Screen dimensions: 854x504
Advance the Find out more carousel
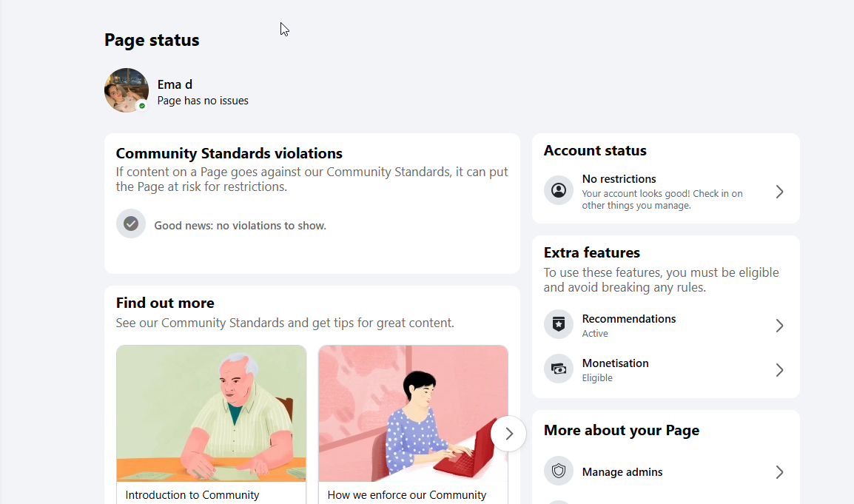pyautogui.click(x=508, y=434)
